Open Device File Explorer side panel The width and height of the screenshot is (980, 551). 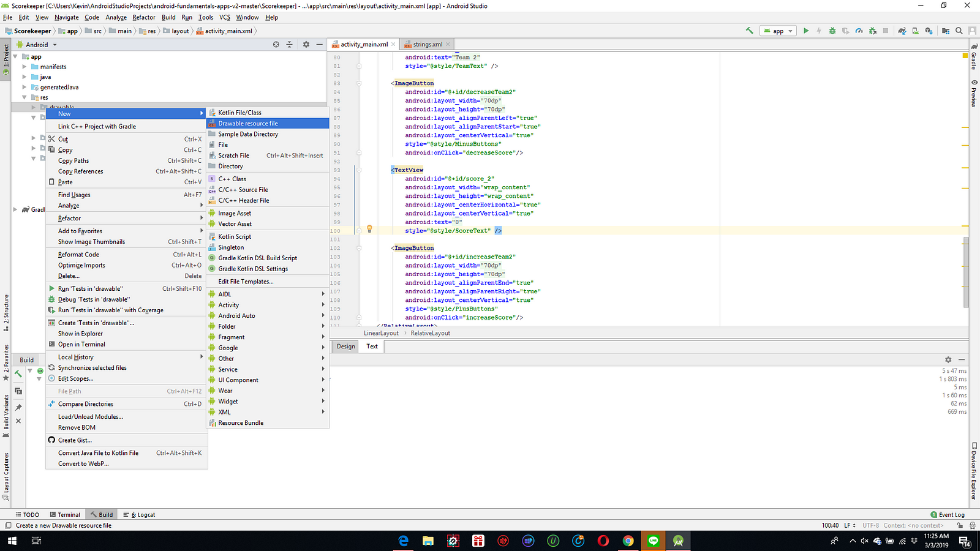pyautogui.click(x=974, y=471)
